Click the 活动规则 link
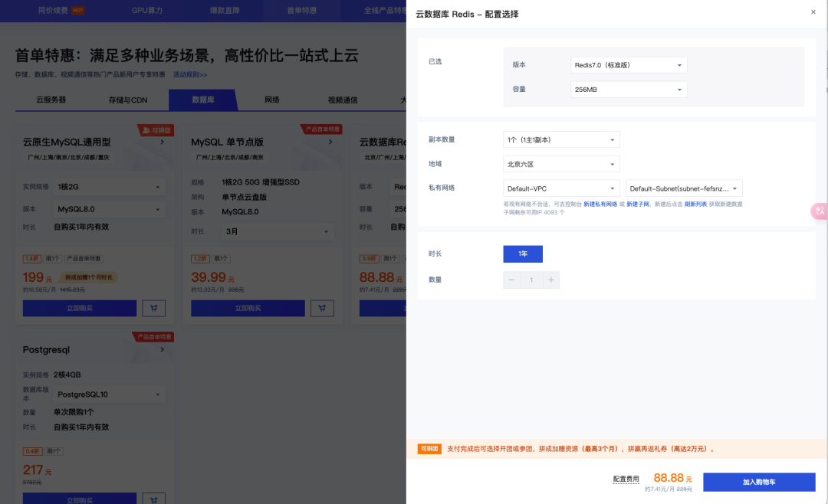This screenshot has height=504, width=828. coord(189,74)
